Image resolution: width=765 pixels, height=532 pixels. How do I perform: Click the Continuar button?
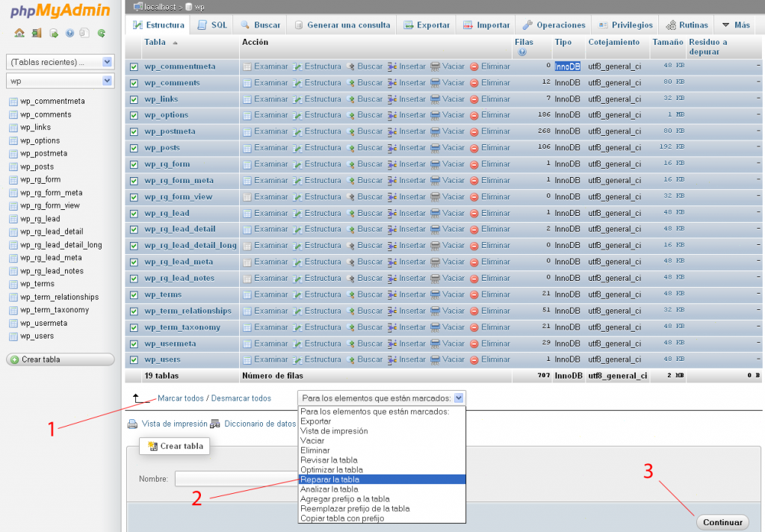(x=722, y=522)
